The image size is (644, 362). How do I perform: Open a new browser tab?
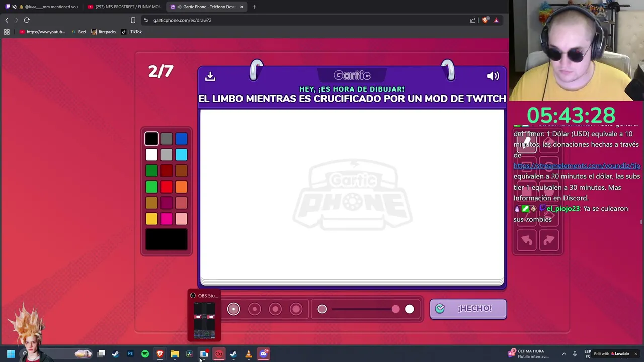tap(254, 7)
